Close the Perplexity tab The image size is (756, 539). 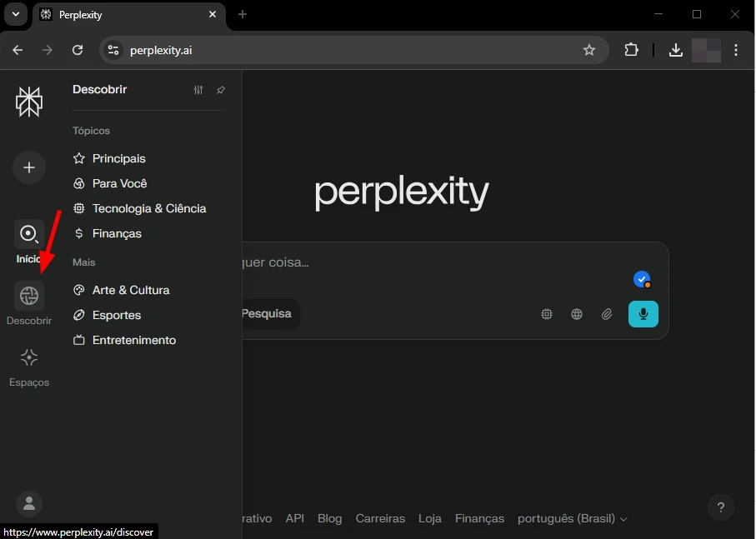tap(213, 14)
